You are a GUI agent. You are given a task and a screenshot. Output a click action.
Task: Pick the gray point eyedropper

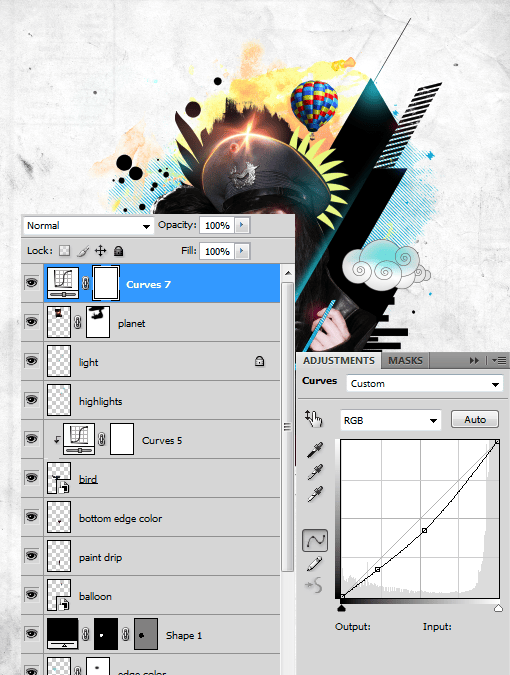click(315, 472)
